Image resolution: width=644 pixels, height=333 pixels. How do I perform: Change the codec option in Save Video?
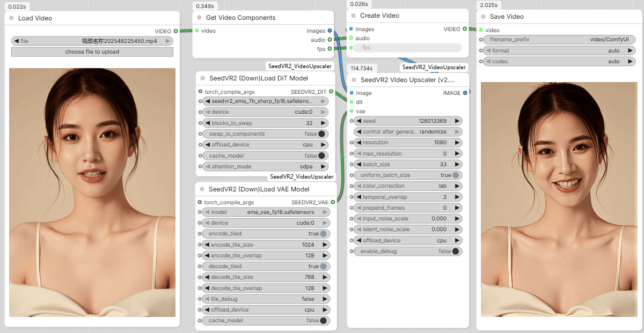click(x=559, y=62)
